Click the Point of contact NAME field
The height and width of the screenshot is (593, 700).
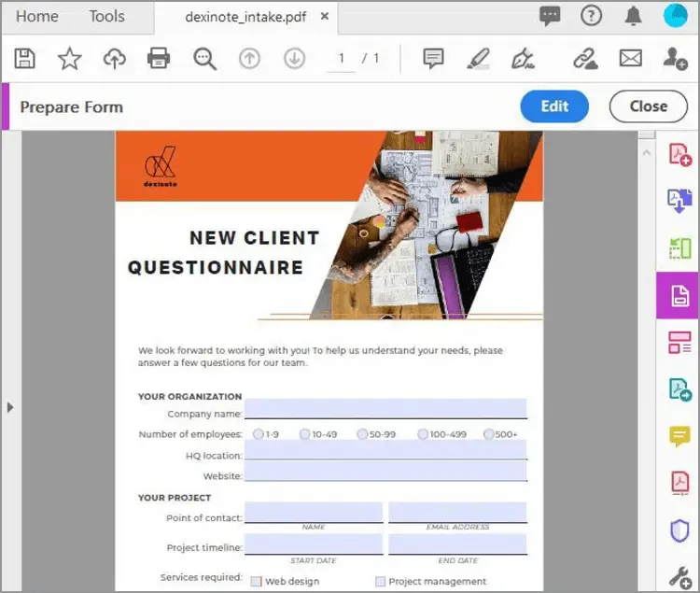coord(314,512)
